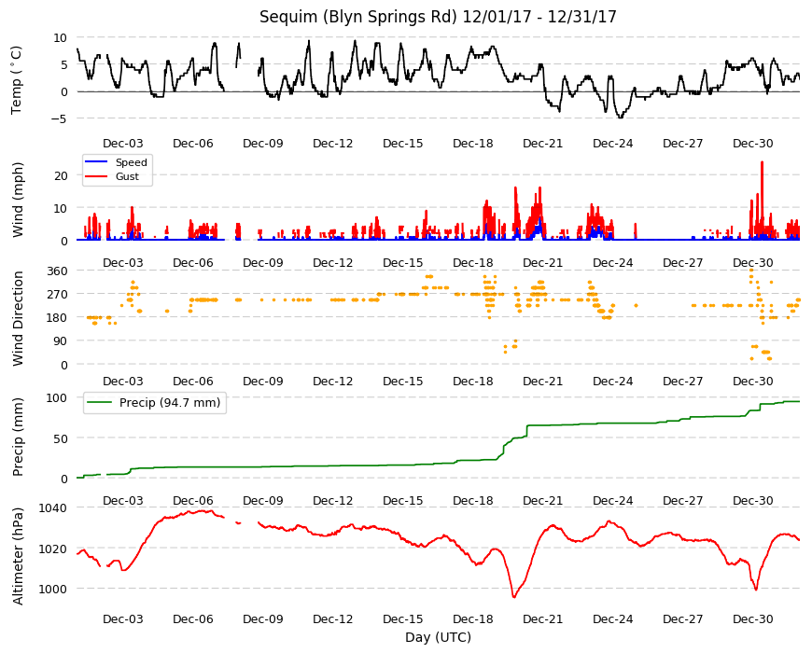Click the Wind Direction axis label
The height and width of the screenshot is (653, 812).
(18, 318)
